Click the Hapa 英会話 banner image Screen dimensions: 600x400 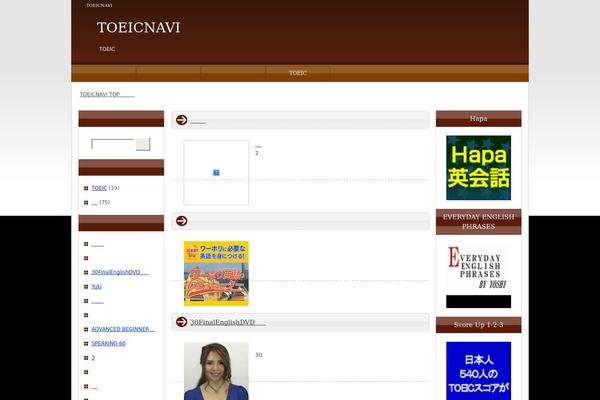[478, 168]
